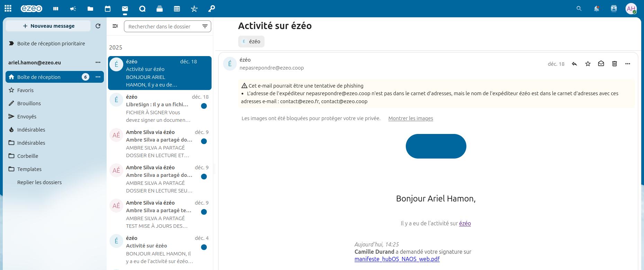
Task: Refresh the mailbox with reload icon
Action: 98,26
